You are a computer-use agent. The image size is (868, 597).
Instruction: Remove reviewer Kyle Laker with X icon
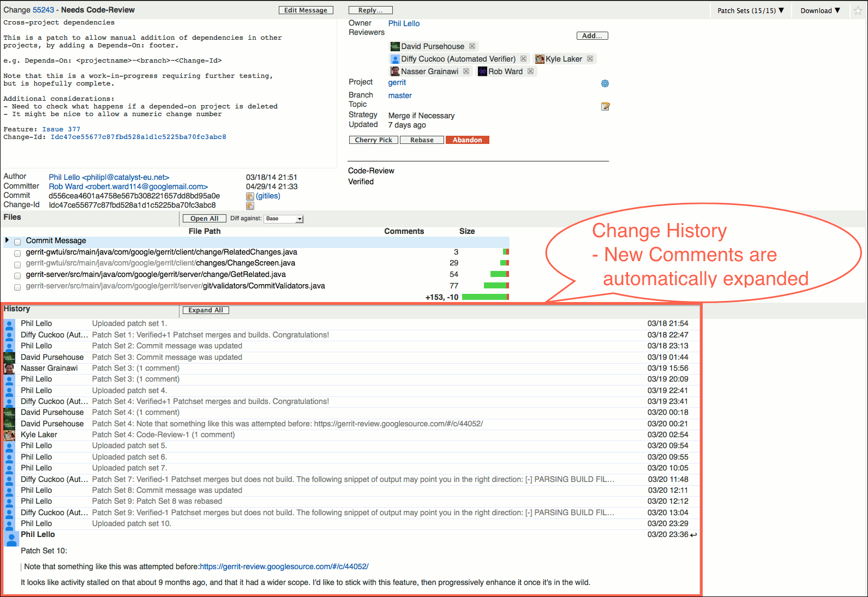coord(590,59)
